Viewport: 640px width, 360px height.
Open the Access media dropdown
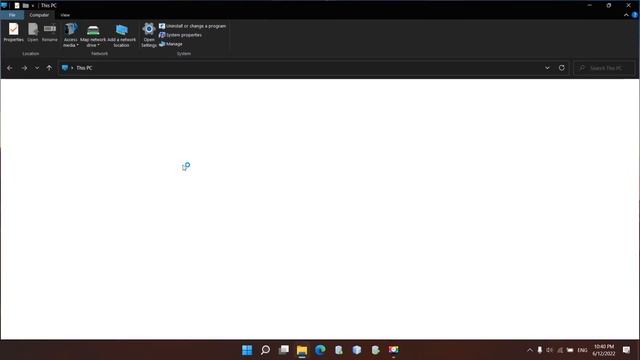[71, 35]
